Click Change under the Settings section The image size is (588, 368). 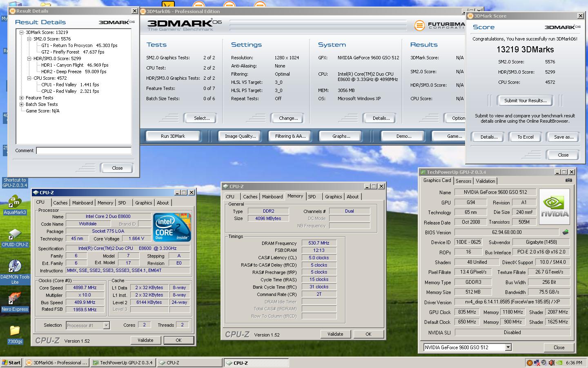click(288, 118)
